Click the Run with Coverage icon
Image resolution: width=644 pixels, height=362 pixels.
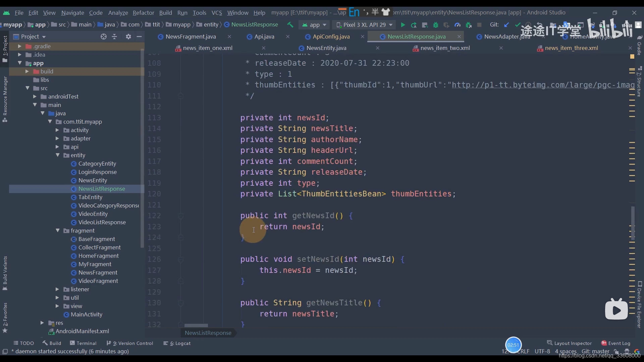click(446, 25)
